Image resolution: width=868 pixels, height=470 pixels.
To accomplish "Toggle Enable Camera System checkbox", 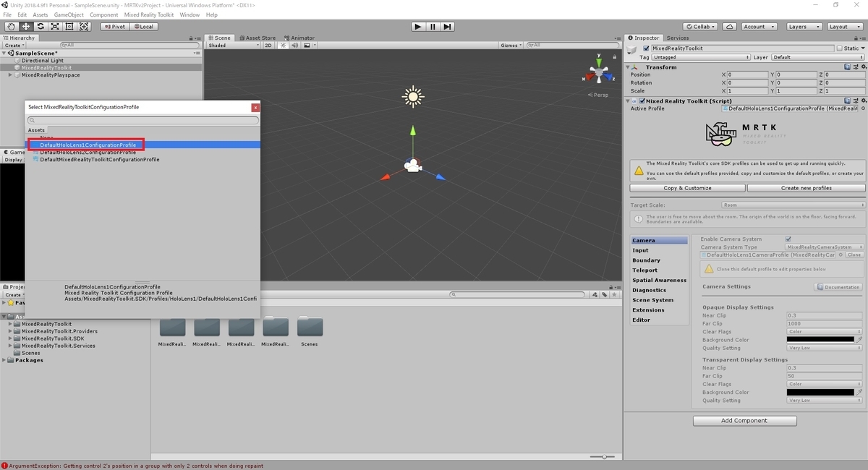I will [x=788, y=239].
